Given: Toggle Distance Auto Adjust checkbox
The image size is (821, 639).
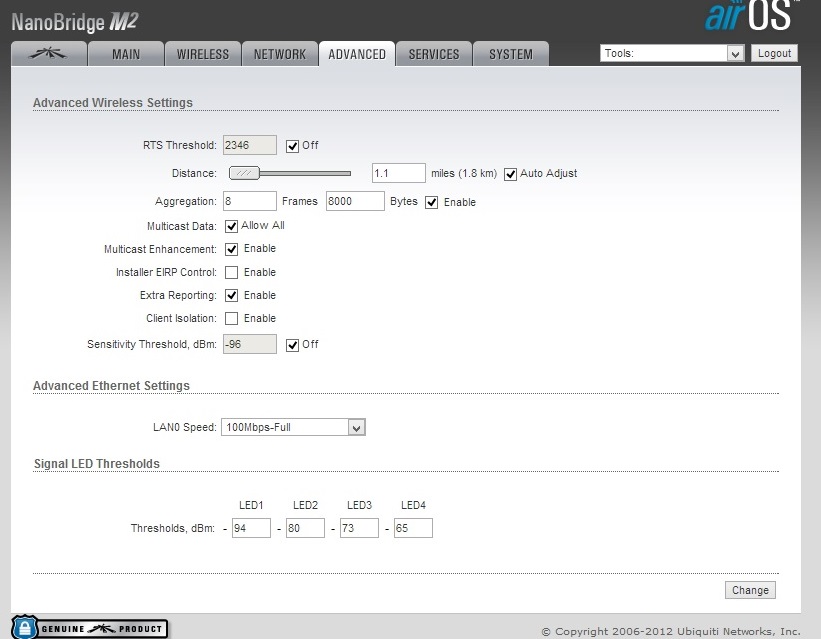Looking at the screenshot, I should [x=510, y=174].
